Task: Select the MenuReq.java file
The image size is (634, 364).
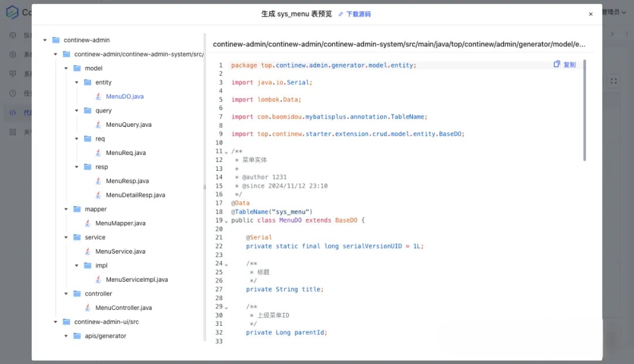Action: click(126, 153)
